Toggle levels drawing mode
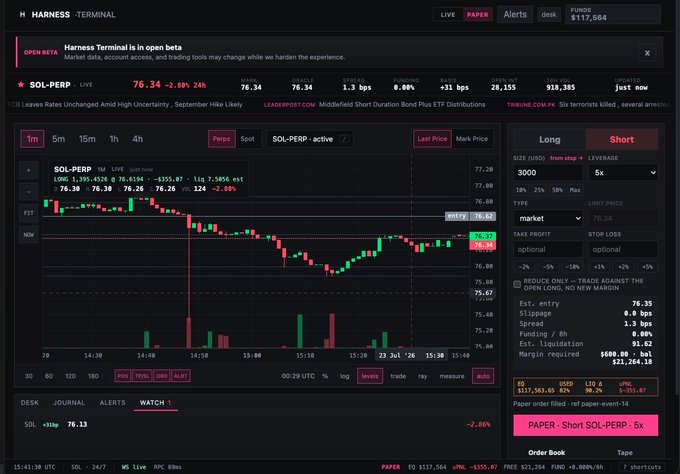Screen dimensions: 680x474 coord(370,376)
